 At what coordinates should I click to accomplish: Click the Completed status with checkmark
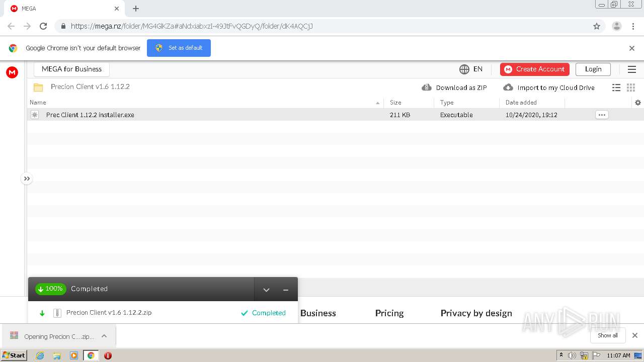263,313
